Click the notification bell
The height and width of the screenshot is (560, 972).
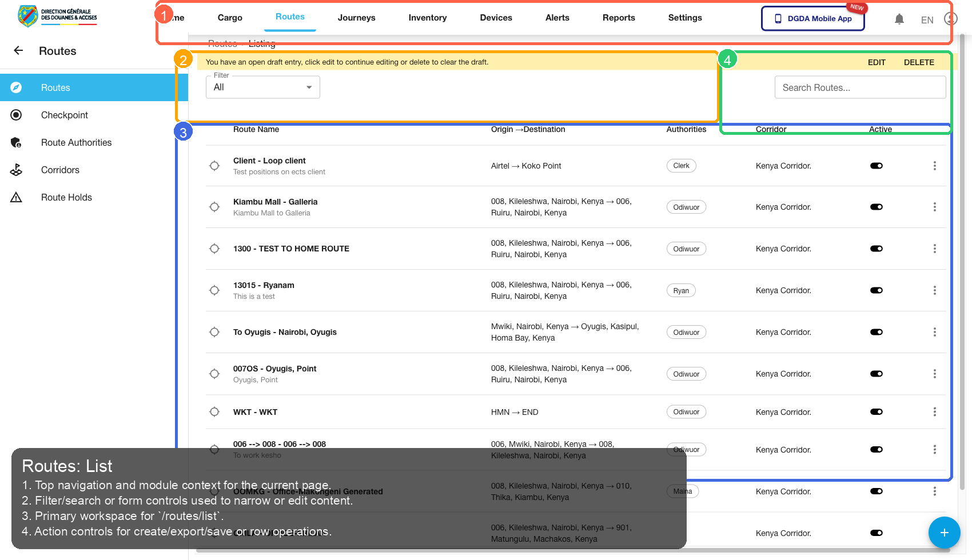coord(899,18)
